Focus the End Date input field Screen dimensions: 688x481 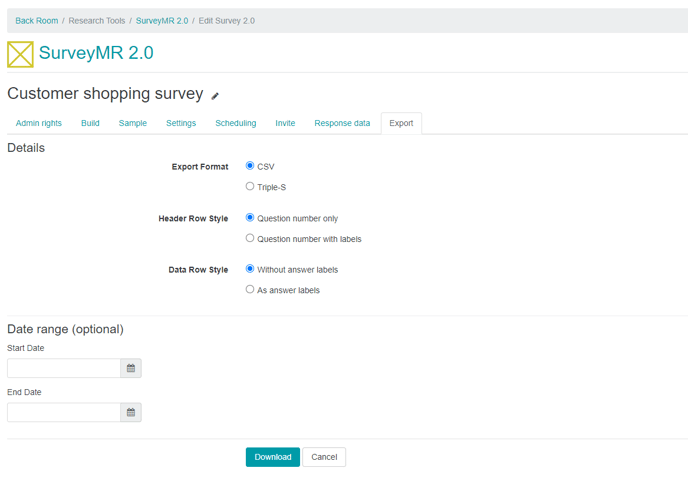64,413
